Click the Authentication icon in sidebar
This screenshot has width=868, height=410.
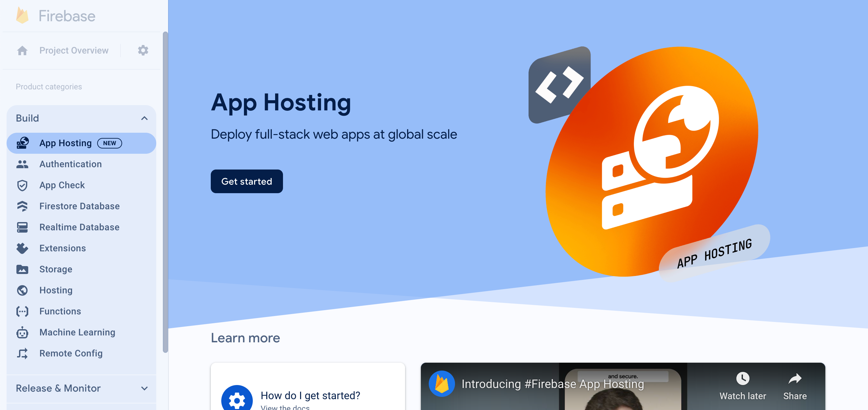[23, 164]
